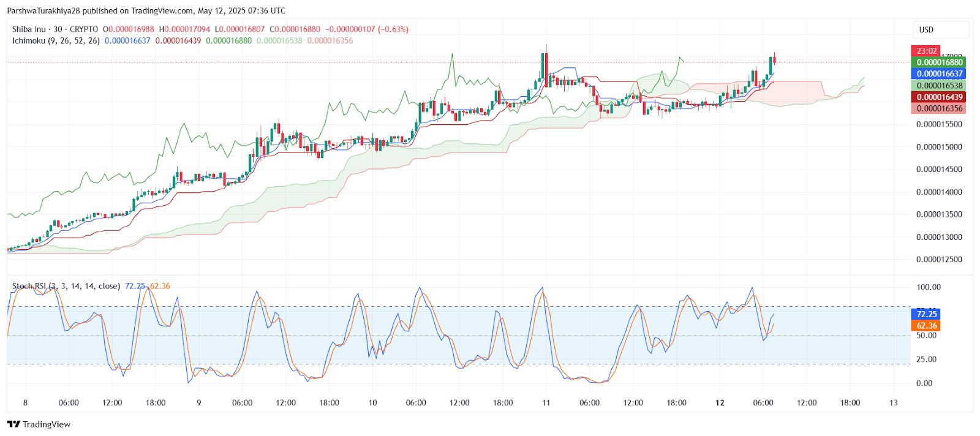980x436 pixels.
Task: Click the dark red 0.000016439 price tag
Action: [x=940, y=97]
